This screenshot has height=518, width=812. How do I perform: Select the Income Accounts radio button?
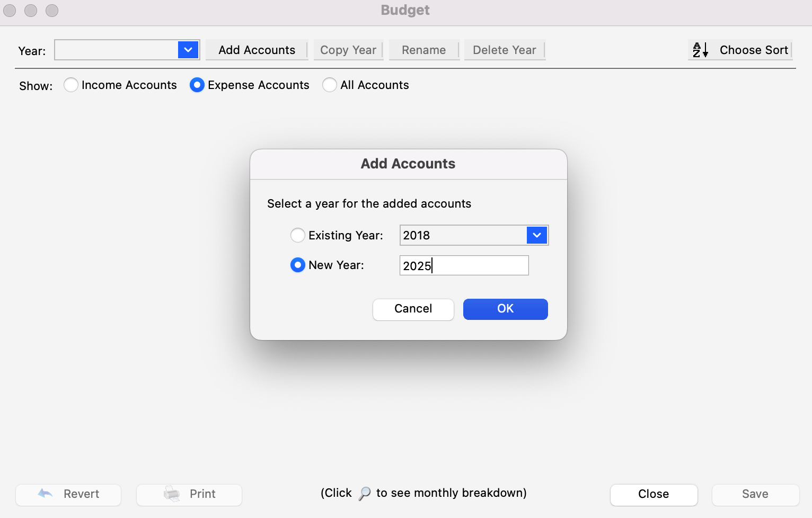point(71,85)
